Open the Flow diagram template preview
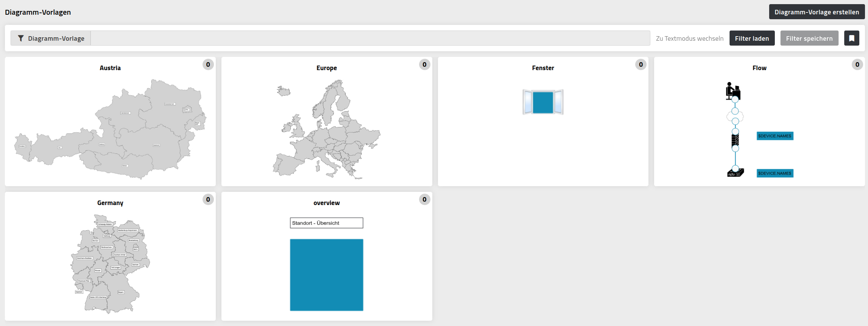Screen dimensions: 868x326 point(759,129)
